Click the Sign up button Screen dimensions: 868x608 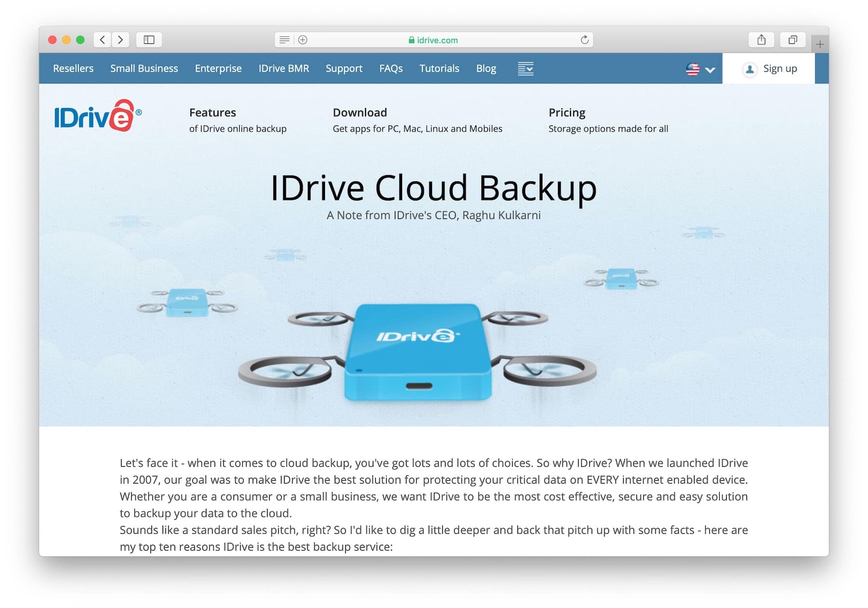(x=779, y=68)
